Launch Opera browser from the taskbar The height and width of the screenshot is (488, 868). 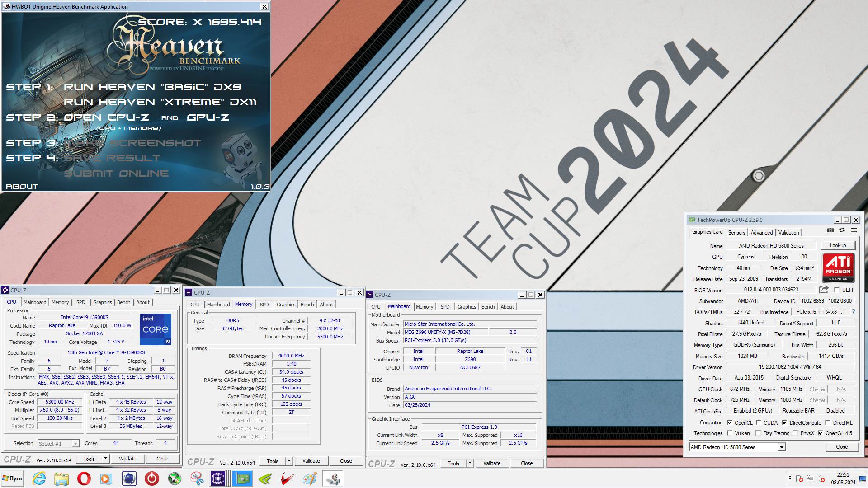click(84, 479)
